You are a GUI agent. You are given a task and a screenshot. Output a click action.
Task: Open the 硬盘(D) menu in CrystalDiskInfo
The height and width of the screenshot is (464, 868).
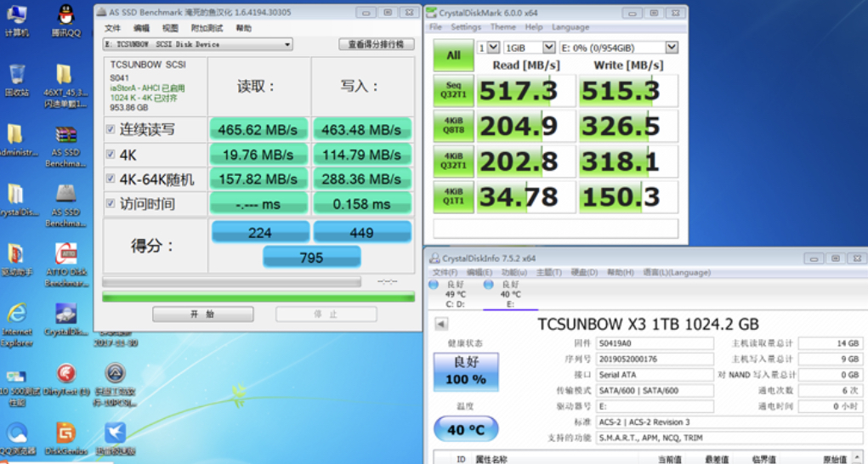(584, 272)
